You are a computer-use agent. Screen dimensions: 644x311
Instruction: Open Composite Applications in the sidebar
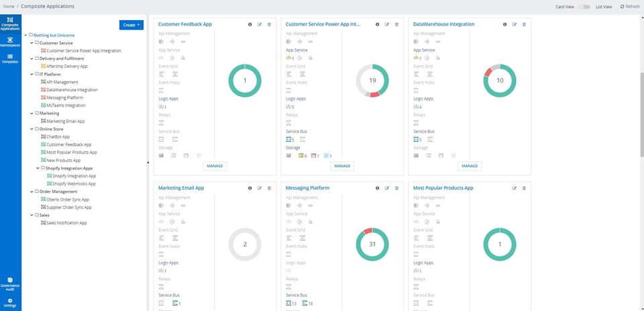tap(10, 24)
